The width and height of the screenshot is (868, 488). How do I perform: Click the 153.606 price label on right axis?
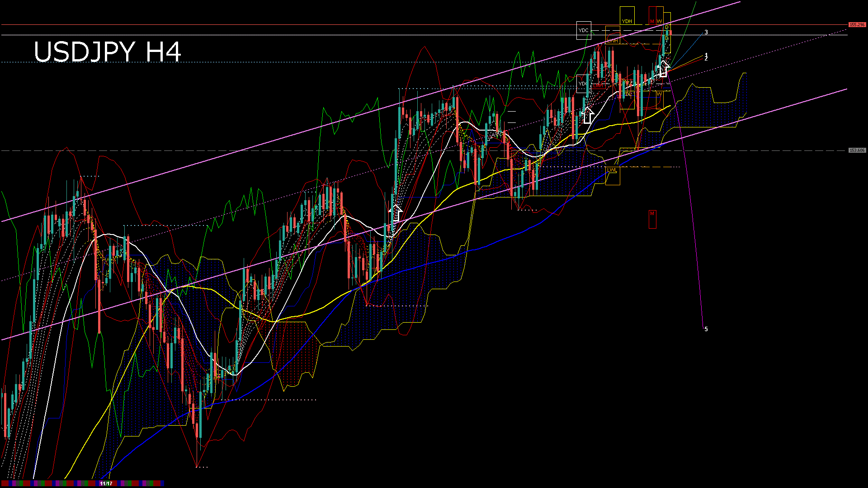pyautogui.click(x=857, y=149)
